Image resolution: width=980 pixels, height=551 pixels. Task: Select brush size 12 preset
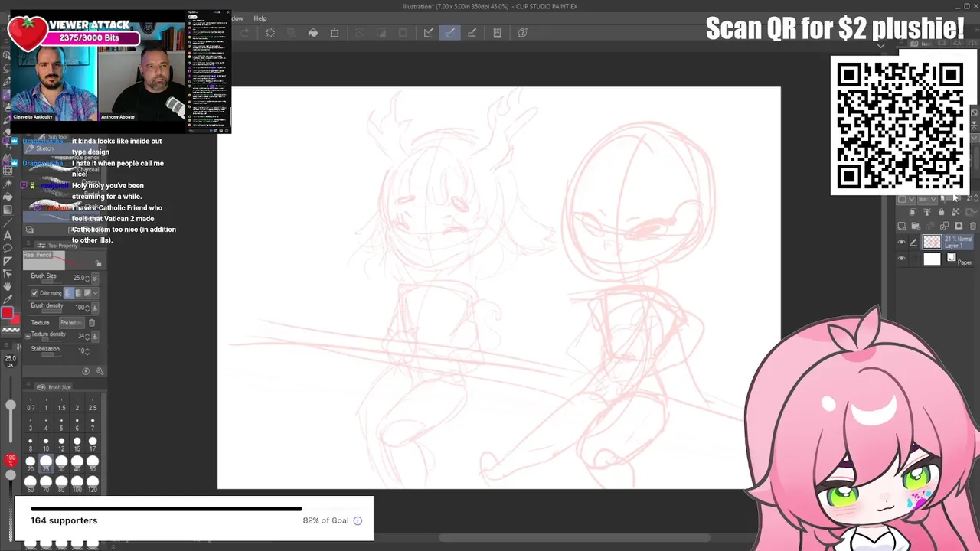61,443
